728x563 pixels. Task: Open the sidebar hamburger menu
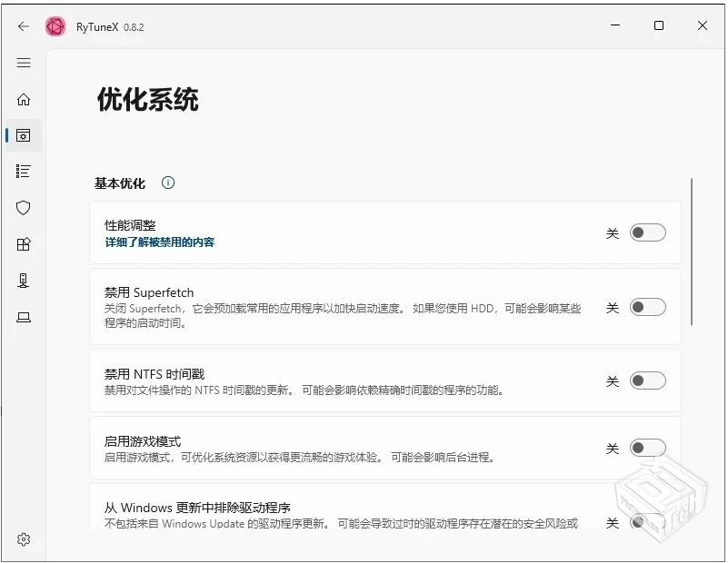pyautogui.click(x=24, y=63)
